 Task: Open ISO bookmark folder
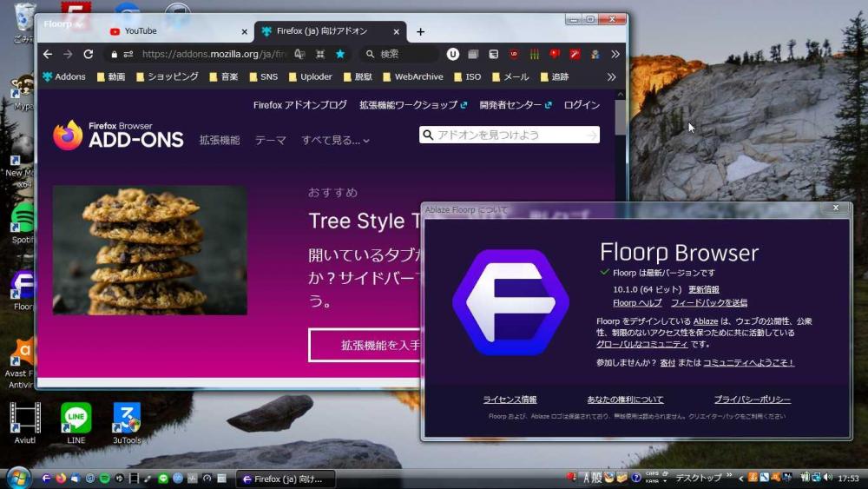click(468, 77)
